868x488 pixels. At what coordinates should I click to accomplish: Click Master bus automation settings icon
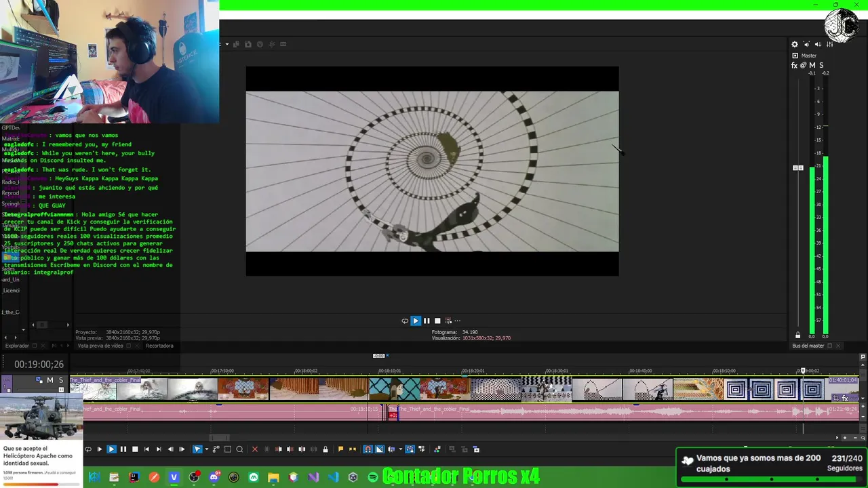point(803,65)
